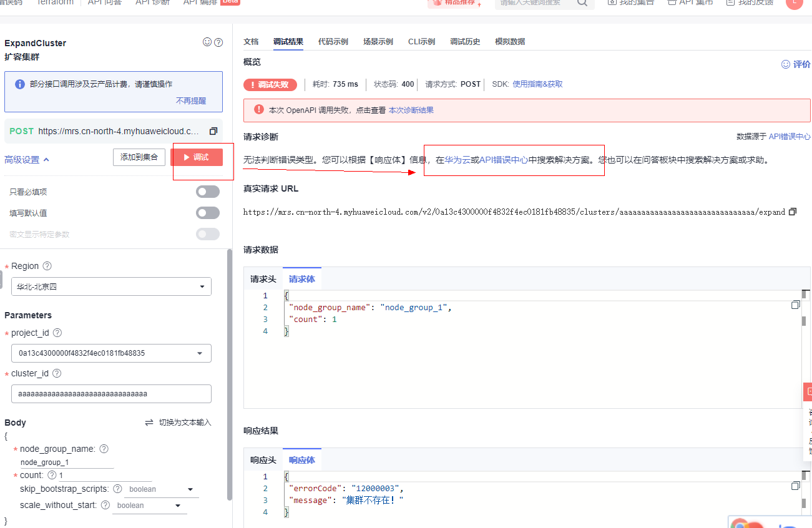Switch to the 模拟数据 tab
Image resolution: width=812 pixels, height=528 pixels.
pos(510,42)
